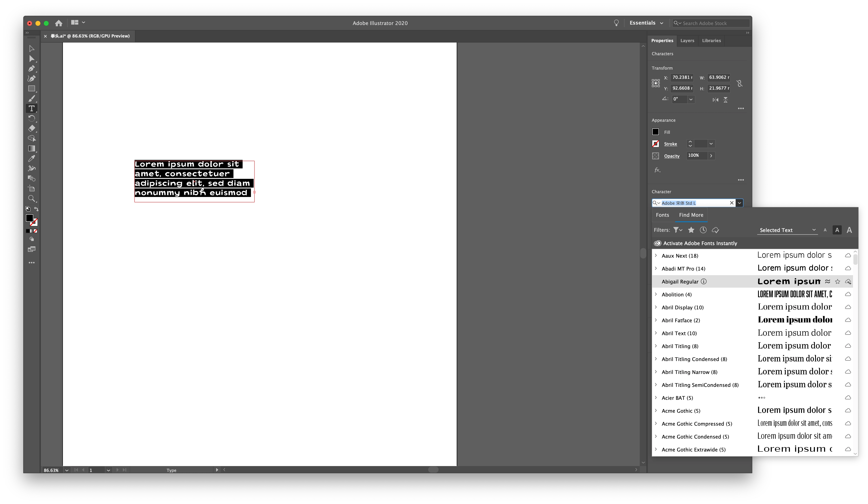Open the Selected Text sample dropdown
Viewport: 868px width, 504px height.
[x=787, y=230]
